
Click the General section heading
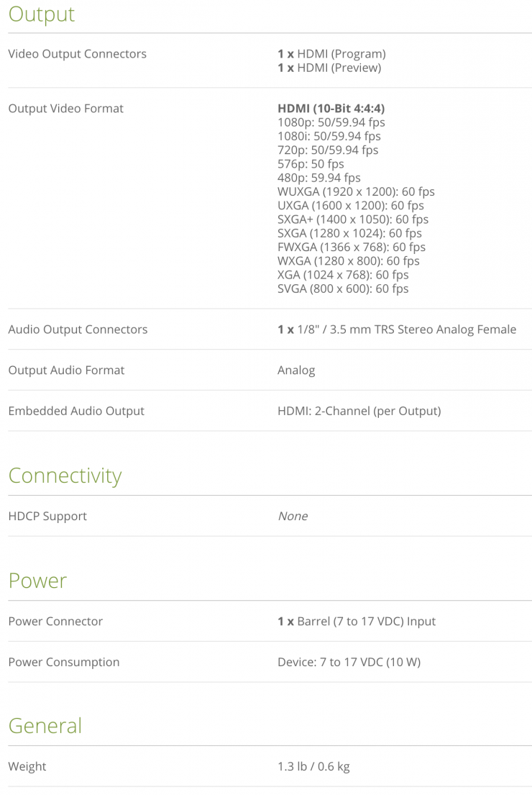(45, 726)
